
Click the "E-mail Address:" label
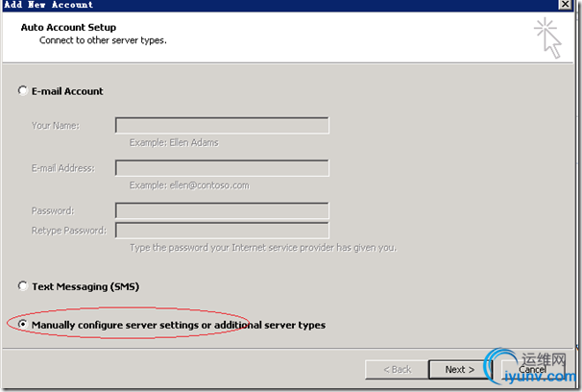(x=62, y=168)
